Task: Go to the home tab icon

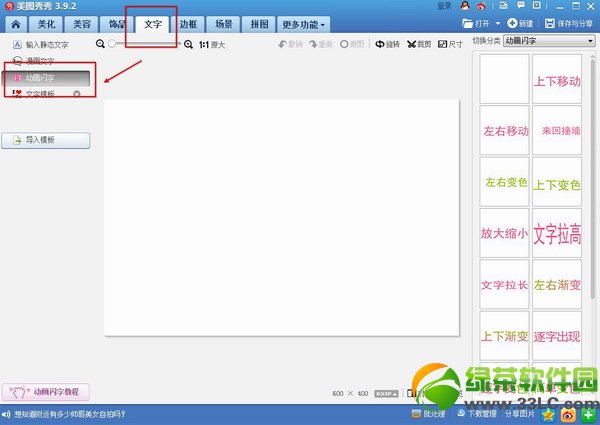Action: [16, 24]
